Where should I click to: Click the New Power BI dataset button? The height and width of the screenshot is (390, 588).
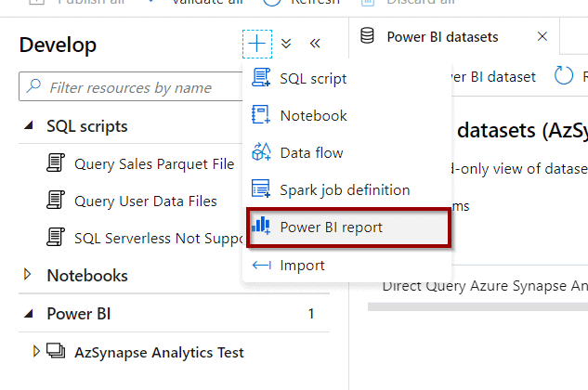click(x=493, y=77)
